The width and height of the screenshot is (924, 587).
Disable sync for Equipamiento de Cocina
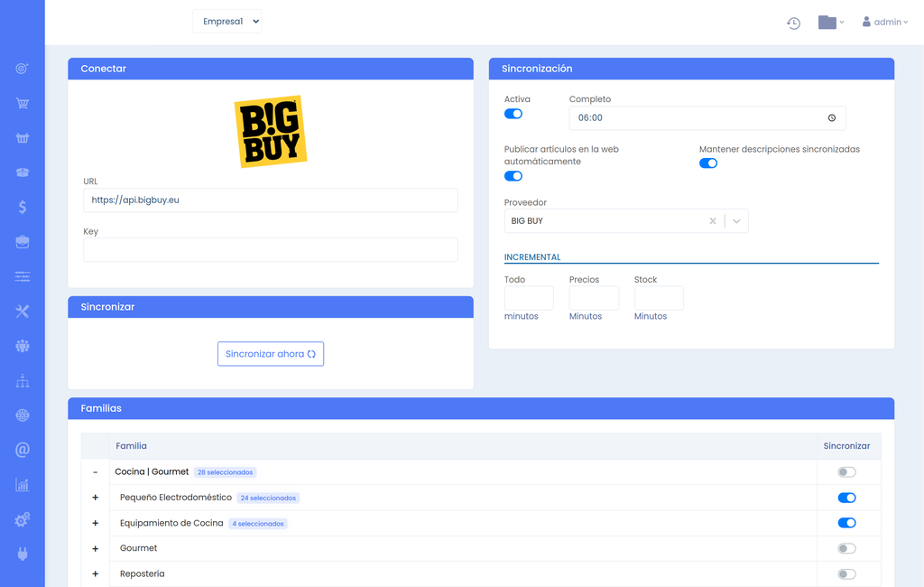(846, 523)
